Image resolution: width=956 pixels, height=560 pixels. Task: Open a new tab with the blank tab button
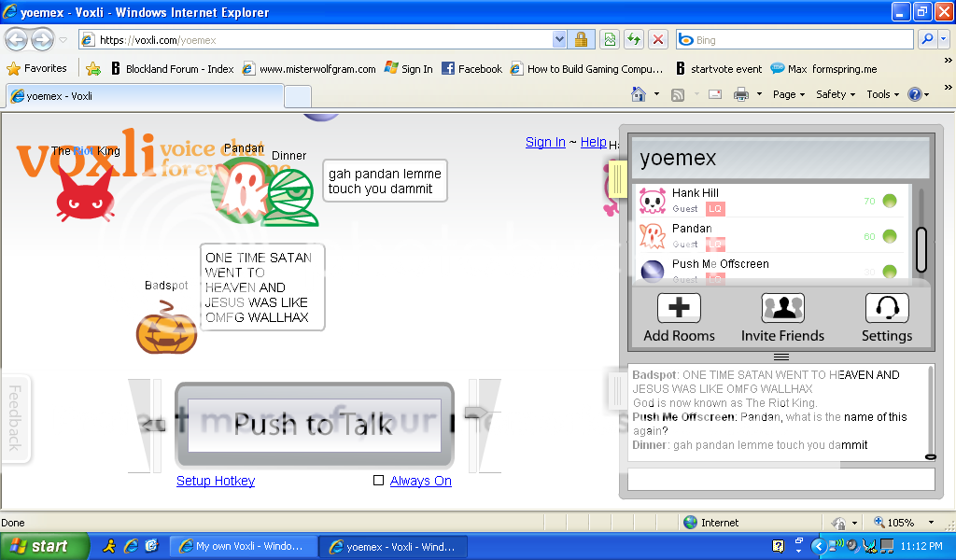(x=298, y=97)
